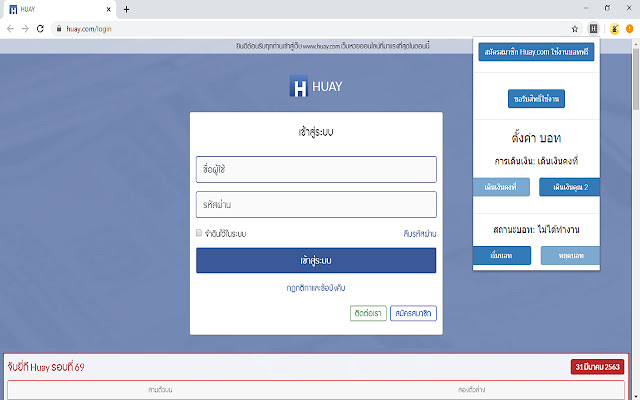The image size is (640, 400).
Task: Click สมัครสมาชิก Huay.com button in extension popup
Action: click(x=536, y=52)
